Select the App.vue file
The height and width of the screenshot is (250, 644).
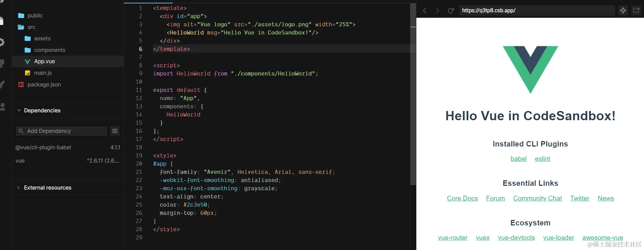click(68, 61)
